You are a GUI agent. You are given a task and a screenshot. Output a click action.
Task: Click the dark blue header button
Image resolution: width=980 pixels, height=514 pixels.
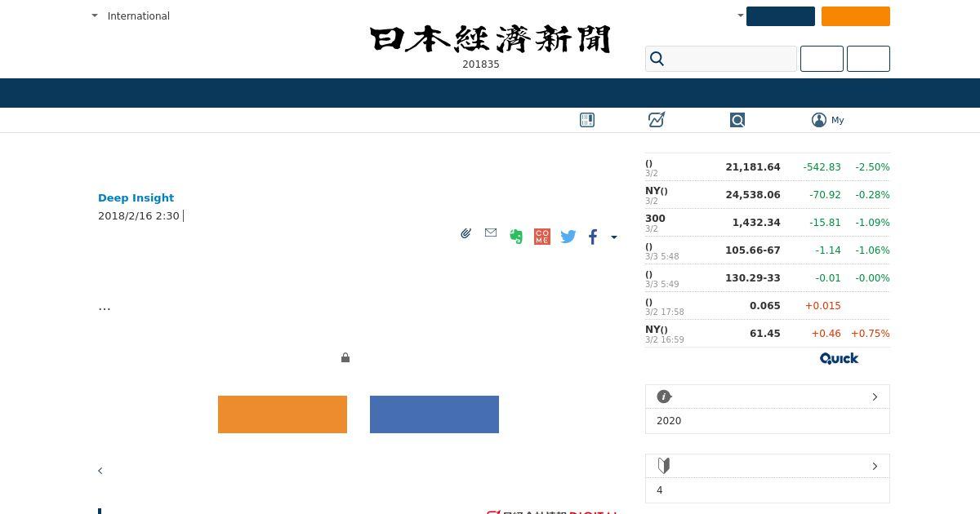tap(781, 16)
